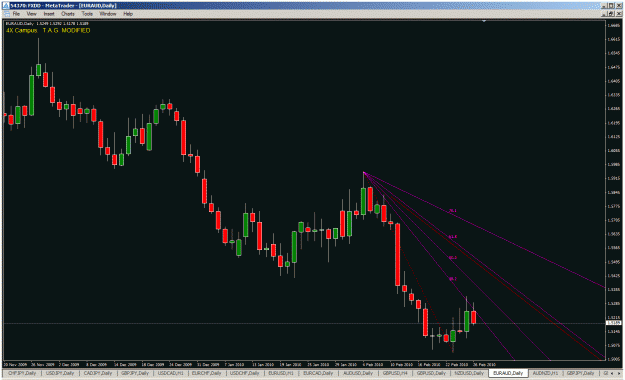Switch to the AUDNZD,H1 chart tab
The image size is (625, 380).
pyautogui.click(x=545, y=373)
